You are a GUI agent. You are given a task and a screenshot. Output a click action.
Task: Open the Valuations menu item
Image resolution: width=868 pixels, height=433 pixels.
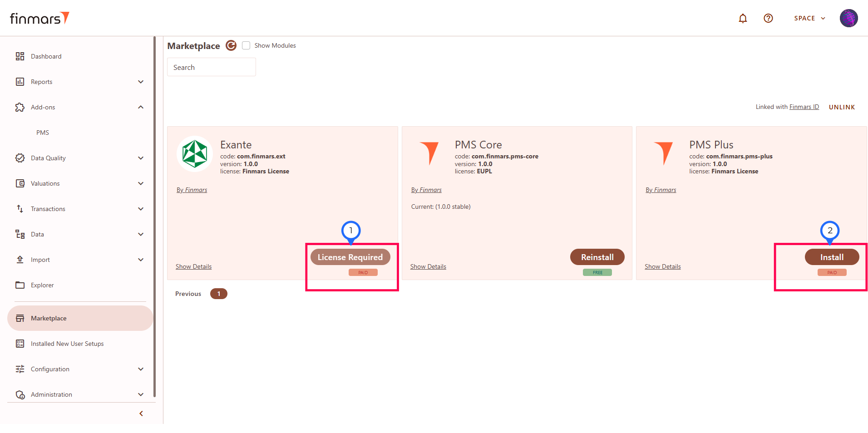80,183
